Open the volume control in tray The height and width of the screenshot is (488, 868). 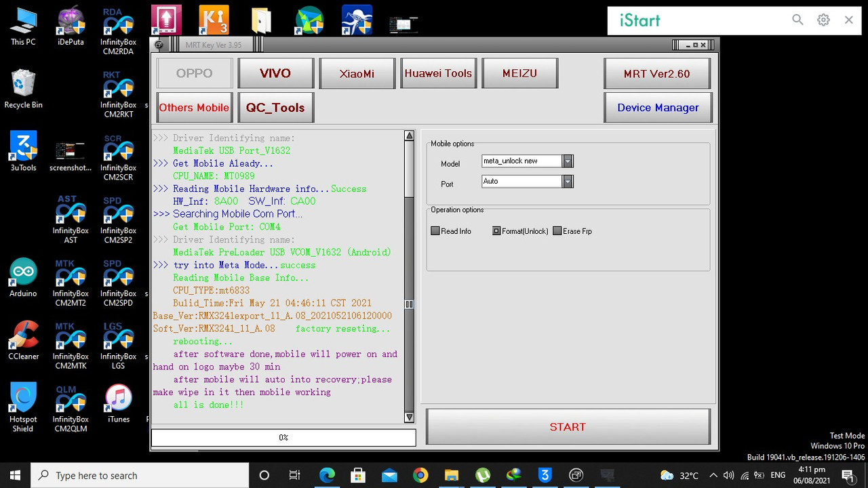tap(729, 475)
